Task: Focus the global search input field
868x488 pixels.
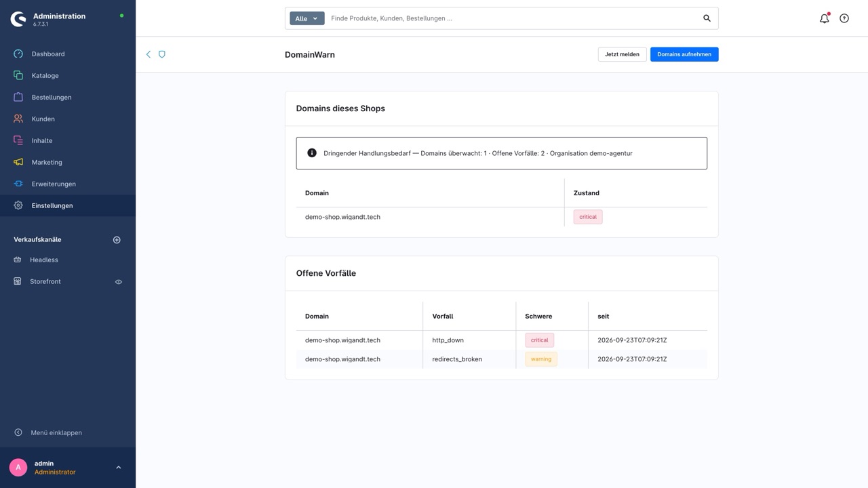Action: tap(512, 18)
